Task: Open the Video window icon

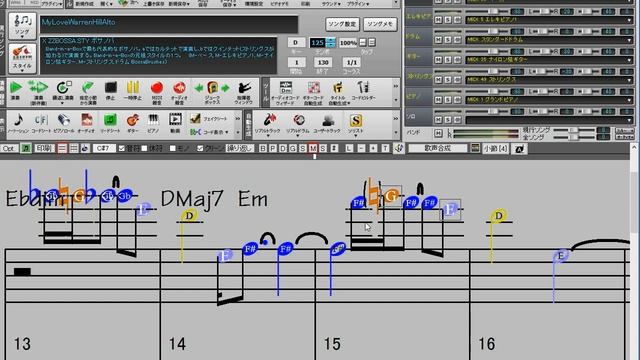Action: [175, 120]
